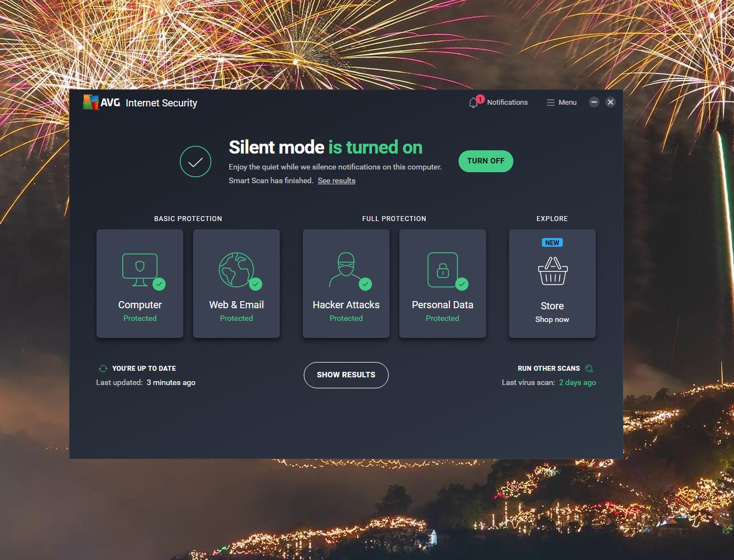Open the Notifications bell icon
This screenshot has width=734, height=560.
click(473, 103)
